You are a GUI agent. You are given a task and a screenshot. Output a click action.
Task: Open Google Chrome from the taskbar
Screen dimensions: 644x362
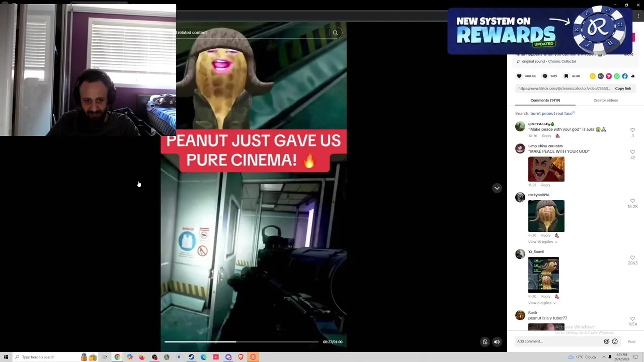point(117,357)
